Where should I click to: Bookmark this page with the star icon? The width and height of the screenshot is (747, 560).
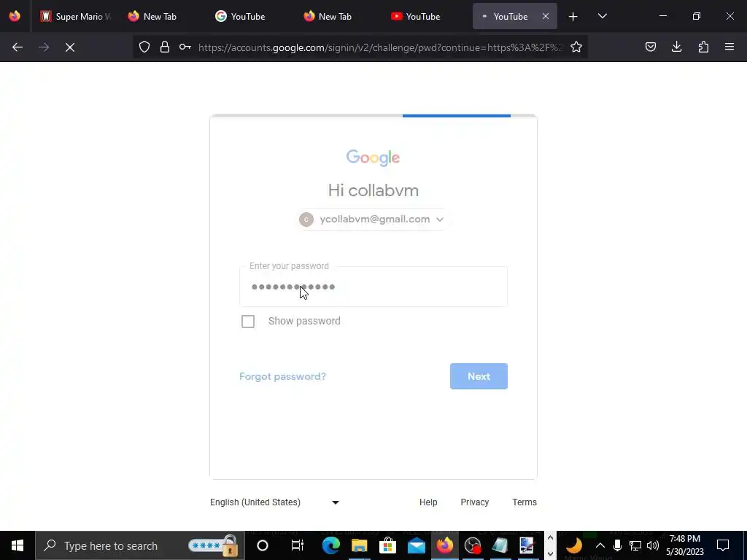pos(576,47)
